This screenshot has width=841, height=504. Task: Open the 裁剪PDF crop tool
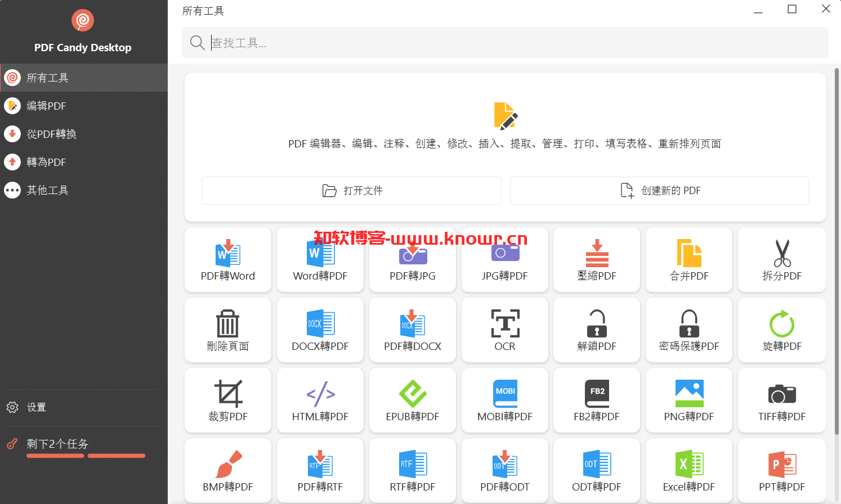pyautogui.click(x=228, y=400)
